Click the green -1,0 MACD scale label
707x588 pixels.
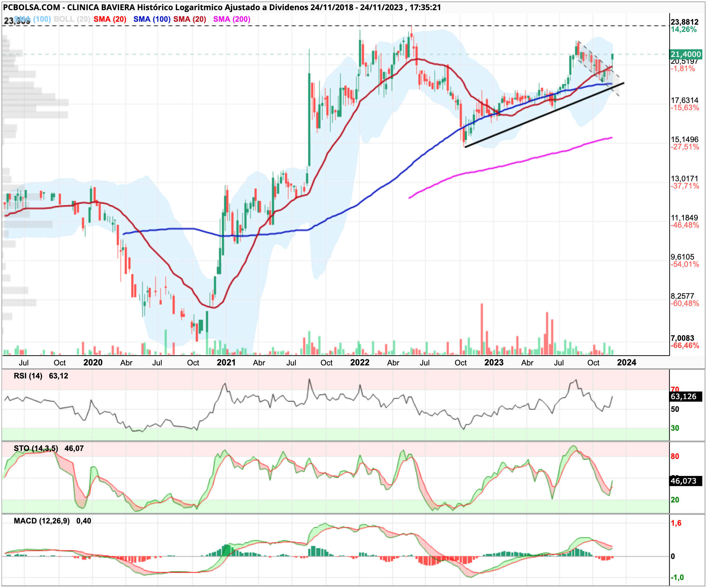coord(677,577)
